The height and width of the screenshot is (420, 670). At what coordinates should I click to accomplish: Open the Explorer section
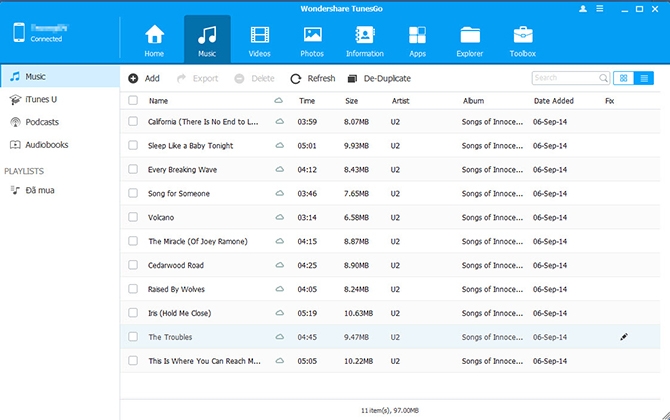pos(470,41)
